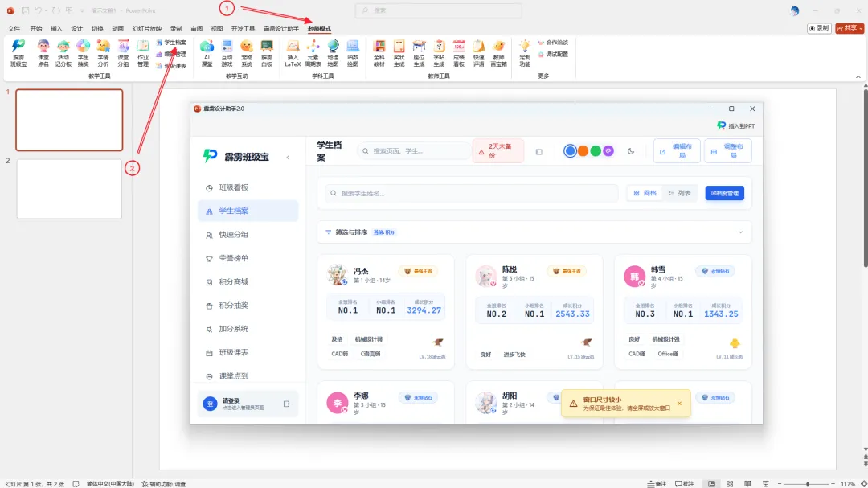The height and width of the screenshot is (488, 868).
Task: Collapse the PowerPoint ribbon chevron
Action: (x=858, y=76)
